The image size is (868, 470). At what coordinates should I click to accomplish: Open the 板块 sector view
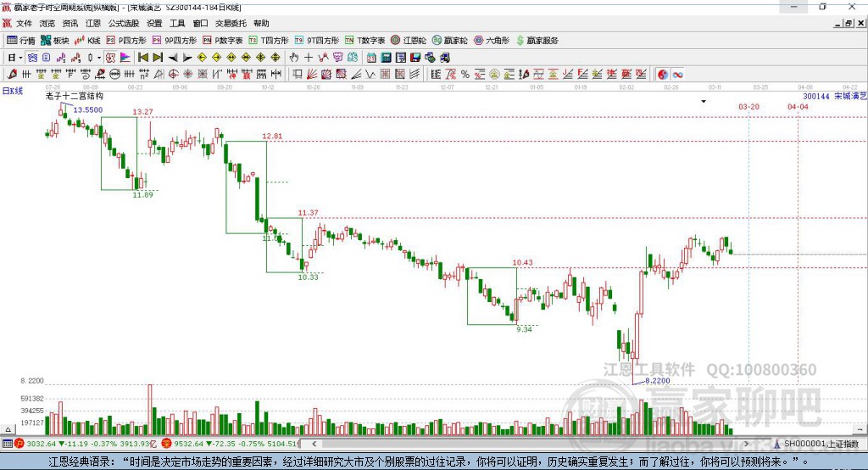(x=55, y=41)
